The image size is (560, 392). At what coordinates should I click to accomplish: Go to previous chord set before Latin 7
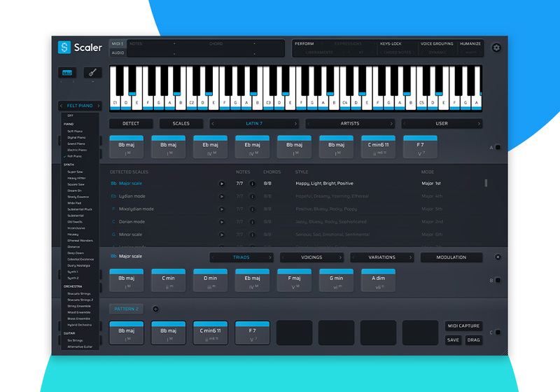(213, 123)
